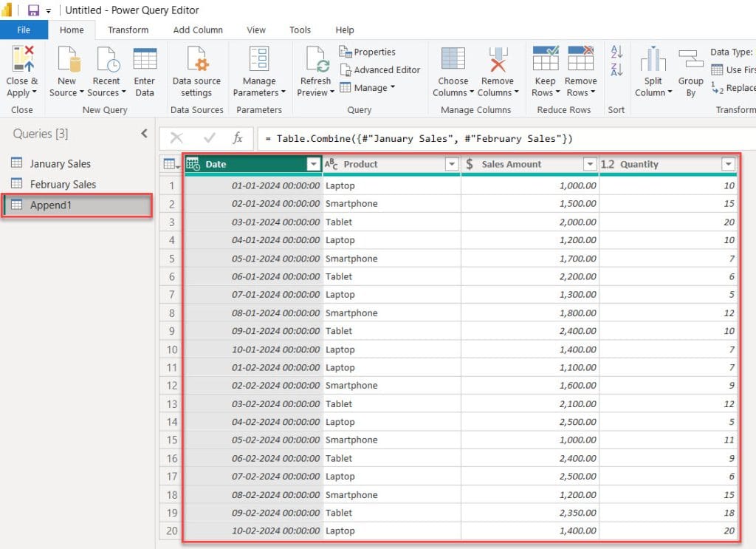Click Replace Values button

(733, 88)
